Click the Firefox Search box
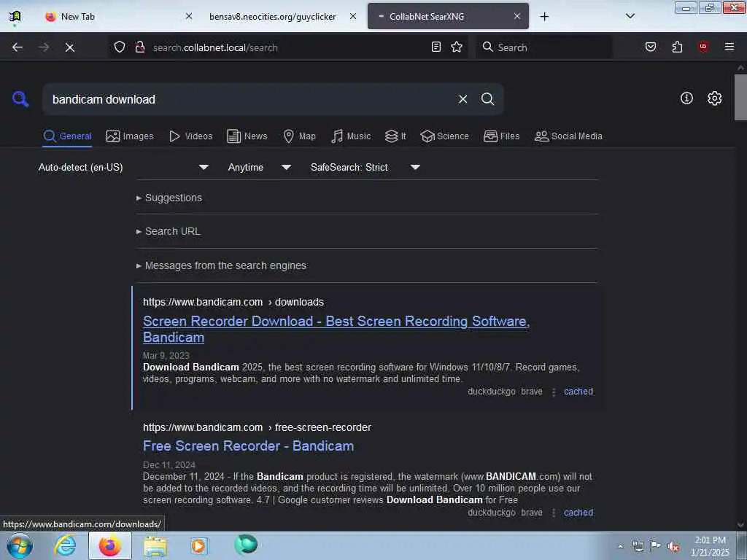 [543, 47]
